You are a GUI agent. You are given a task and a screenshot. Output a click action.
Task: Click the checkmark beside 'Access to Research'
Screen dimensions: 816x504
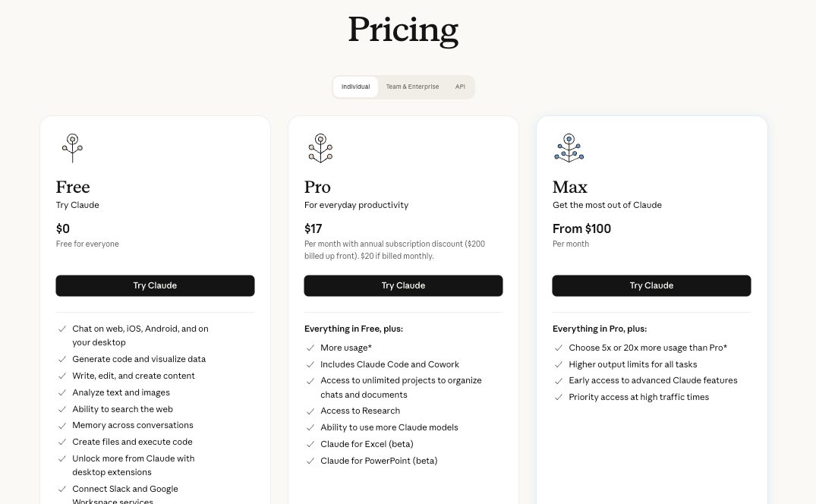(x=310, y=411)
